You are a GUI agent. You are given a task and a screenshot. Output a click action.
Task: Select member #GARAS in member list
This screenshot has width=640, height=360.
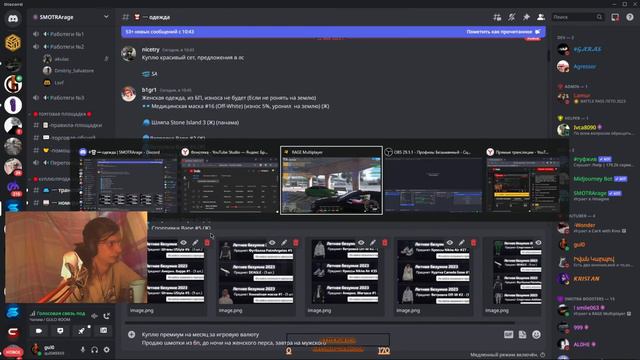pos(587,49)
